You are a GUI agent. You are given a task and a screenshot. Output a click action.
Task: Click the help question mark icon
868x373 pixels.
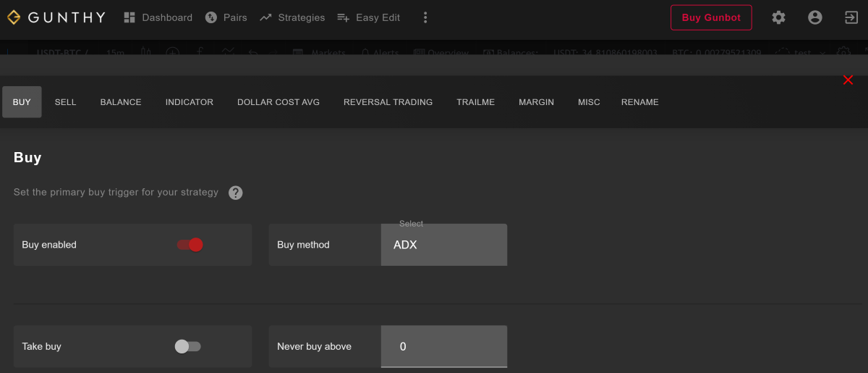[236, 193]
